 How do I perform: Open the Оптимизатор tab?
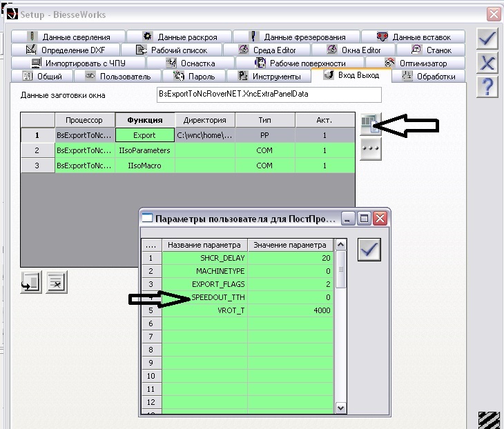(416, 63)
